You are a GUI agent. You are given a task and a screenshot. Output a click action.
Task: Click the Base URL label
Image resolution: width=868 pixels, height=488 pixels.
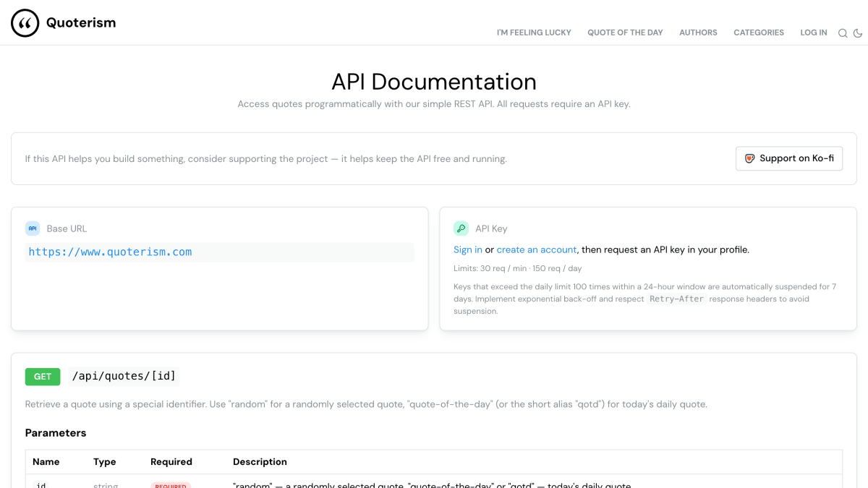click(67, 228)
